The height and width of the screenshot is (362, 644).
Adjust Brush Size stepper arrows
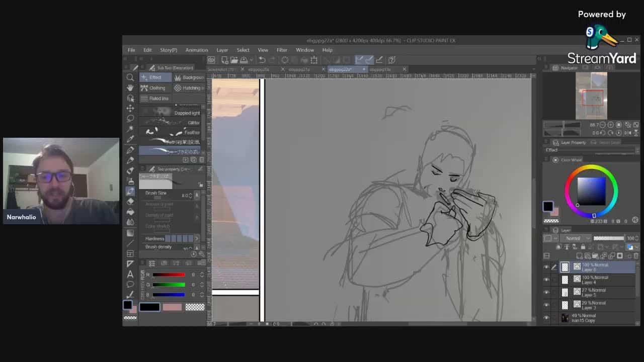[x=197, y=195]
